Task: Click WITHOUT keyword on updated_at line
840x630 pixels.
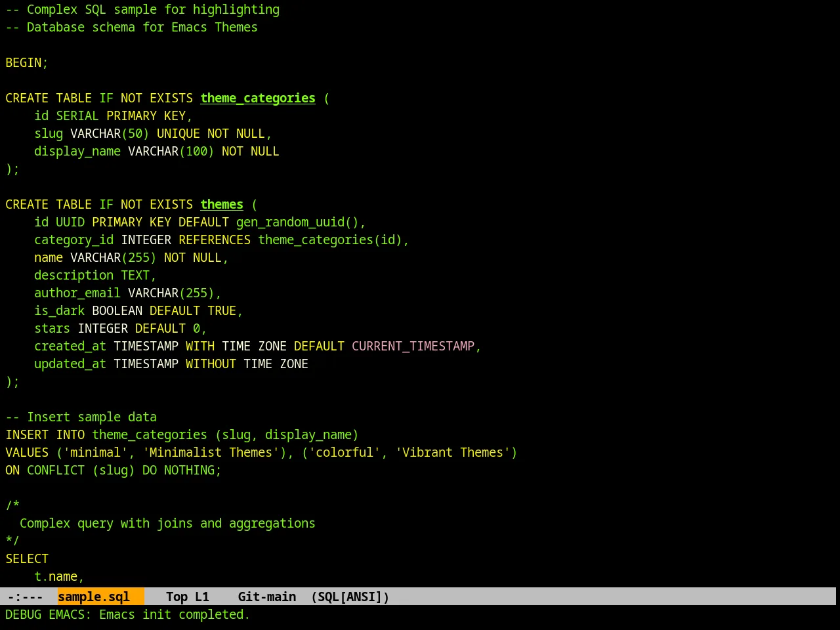Action: tap(211, 364)
